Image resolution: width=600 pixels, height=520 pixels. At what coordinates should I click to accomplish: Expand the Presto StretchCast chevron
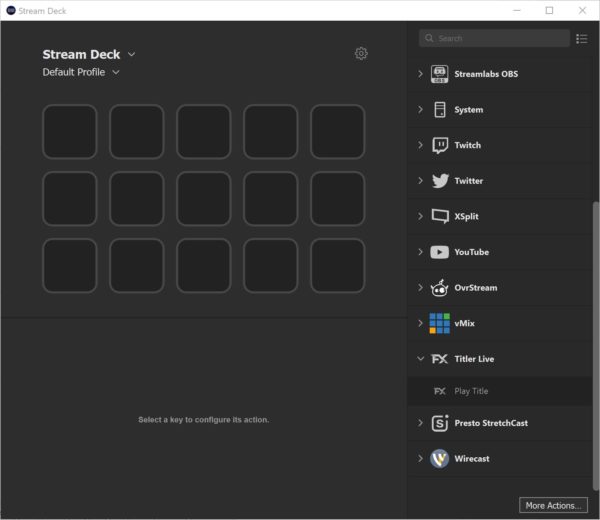421,423
